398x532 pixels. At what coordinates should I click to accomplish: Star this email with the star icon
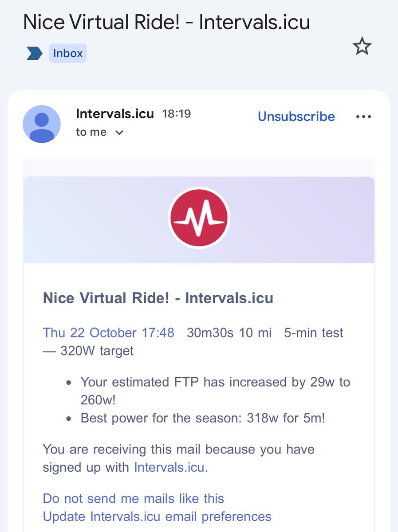click(x=362, y=47)
